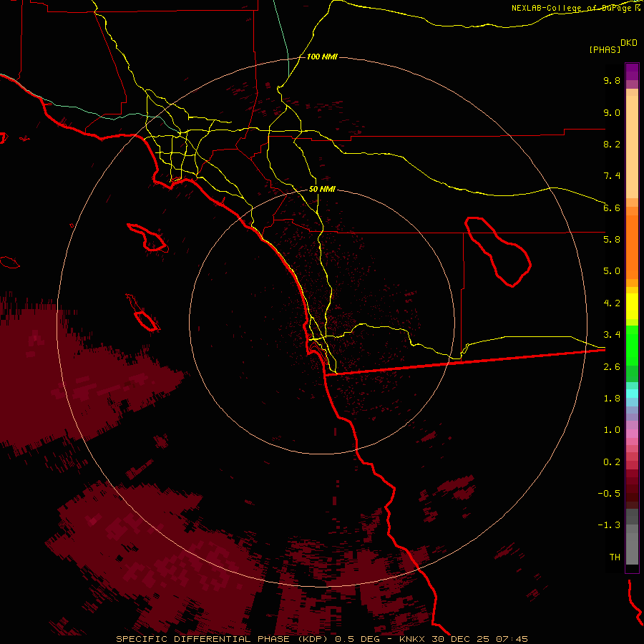
Task: Click the 6.6 scale value
Action: tap(612, 208)
